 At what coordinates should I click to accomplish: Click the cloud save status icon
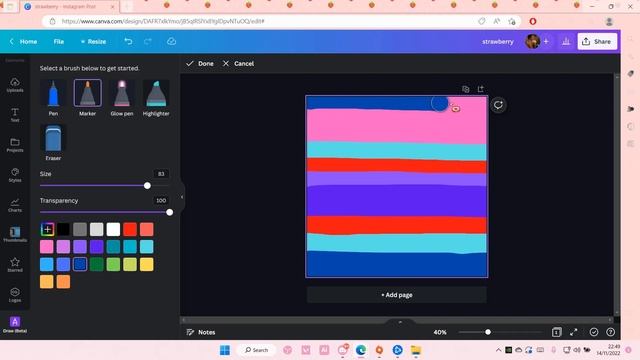tap(171, 41)
